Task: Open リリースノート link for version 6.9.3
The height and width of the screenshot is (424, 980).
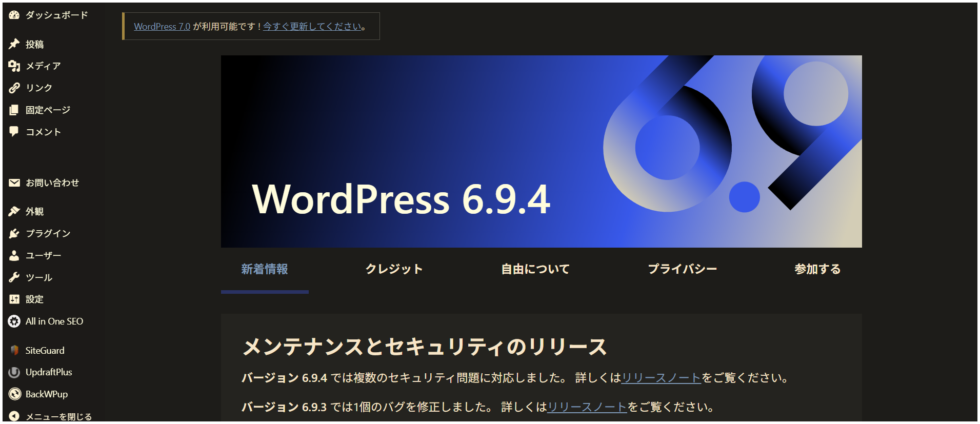Action: pos(587,407)
